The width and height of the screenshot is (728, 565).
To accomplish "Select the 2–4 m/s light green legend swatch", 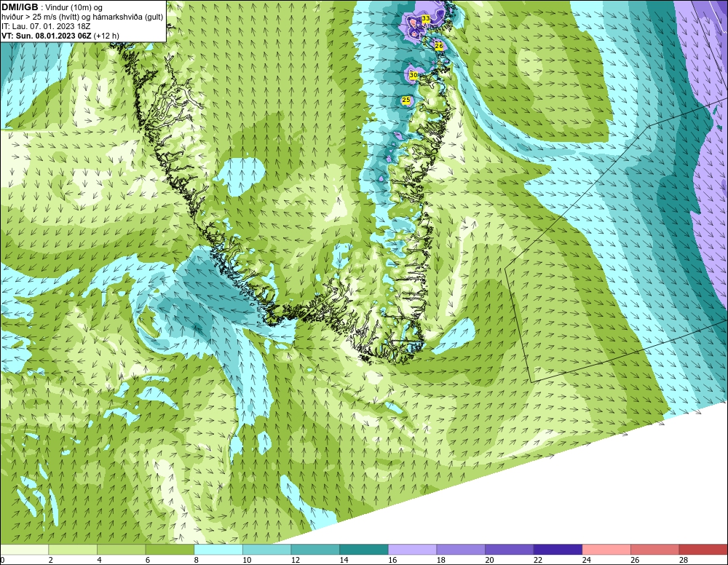I will click(x=72, y=550).
